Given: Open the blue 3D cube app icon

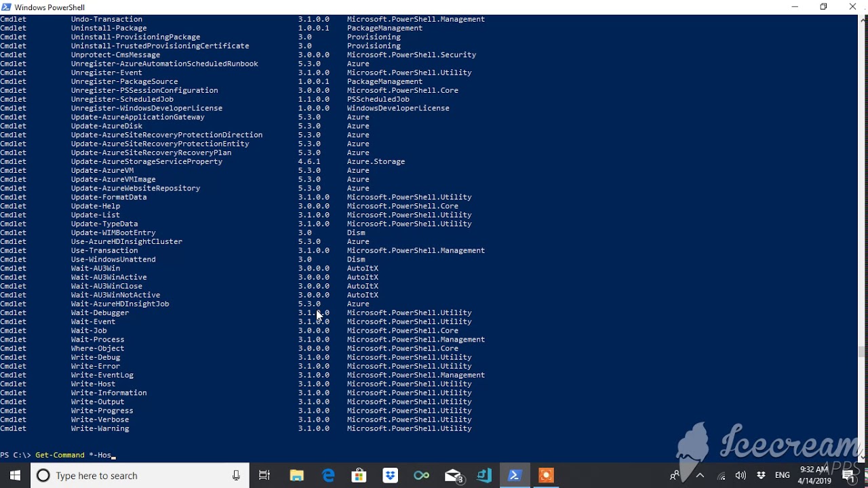Looking at the screenshot, I should (484, 476).
